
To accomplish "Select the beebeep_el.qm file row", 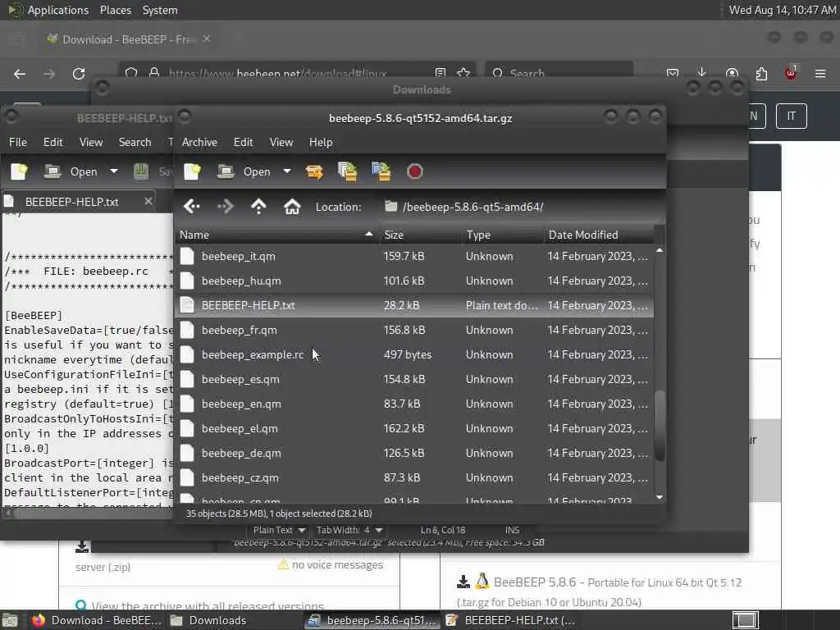I will (414, 428).
